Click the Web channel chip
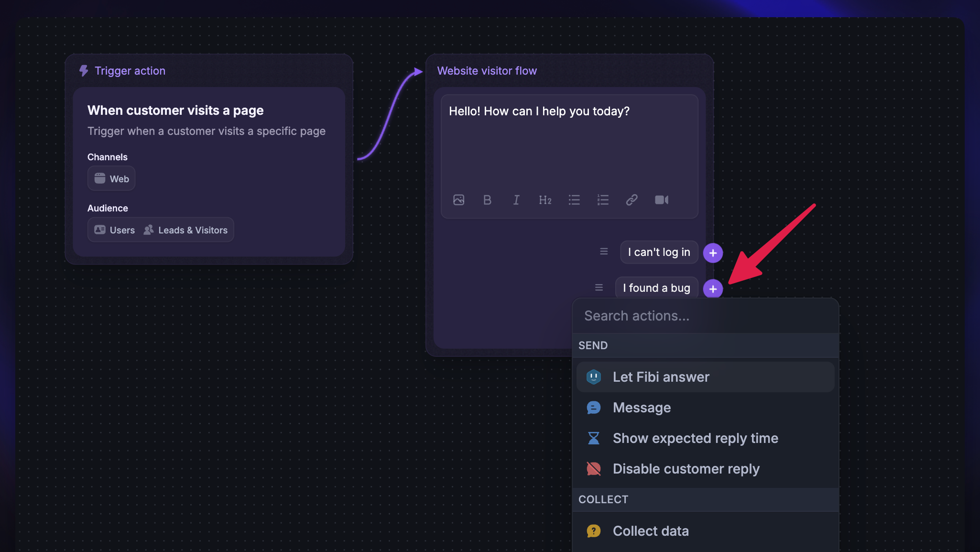 (111, 179)
